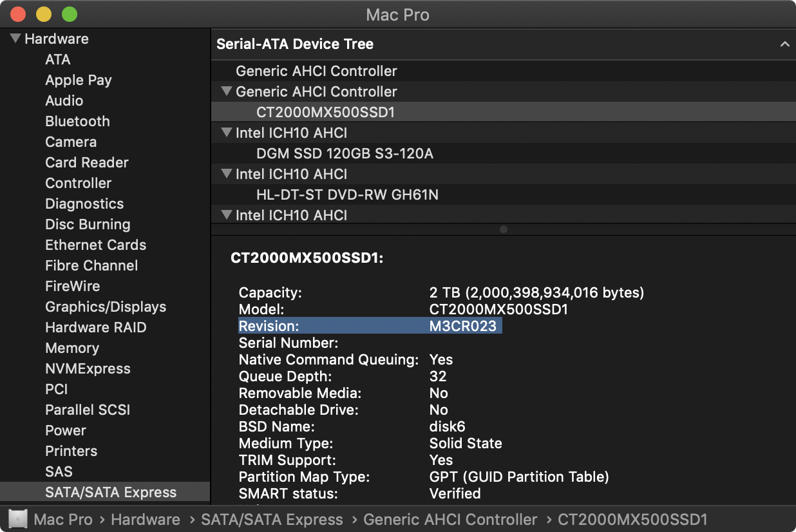Select Fibre Channel in sidebar
796x532 pixels.
pos(91,265)
